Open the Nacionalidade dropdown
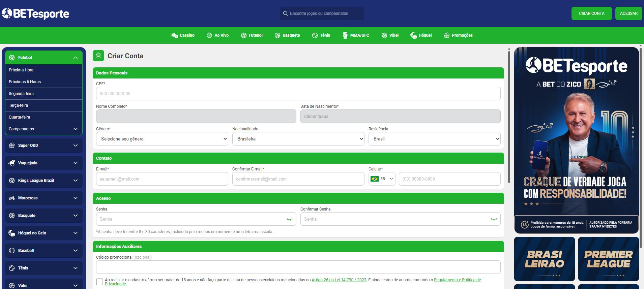The image size is (644, 289). pos(298,139)
